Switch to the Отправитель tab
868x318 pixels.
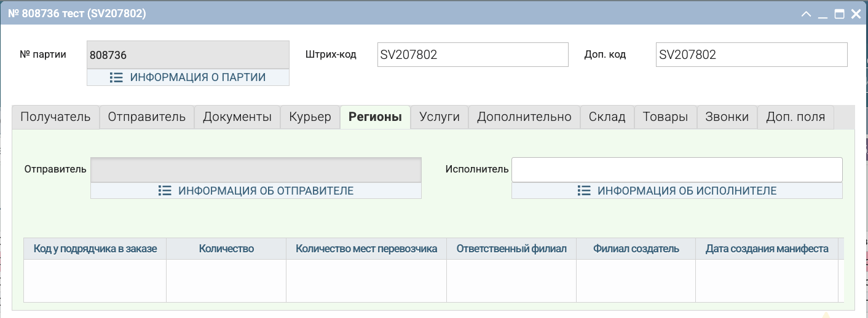[x=147, y=117]
